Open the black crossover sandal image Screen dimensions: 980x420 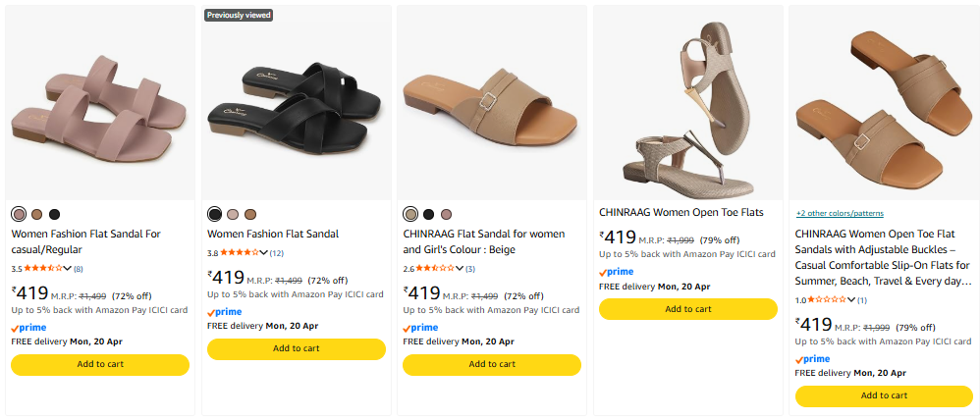[x=297, y=103]
